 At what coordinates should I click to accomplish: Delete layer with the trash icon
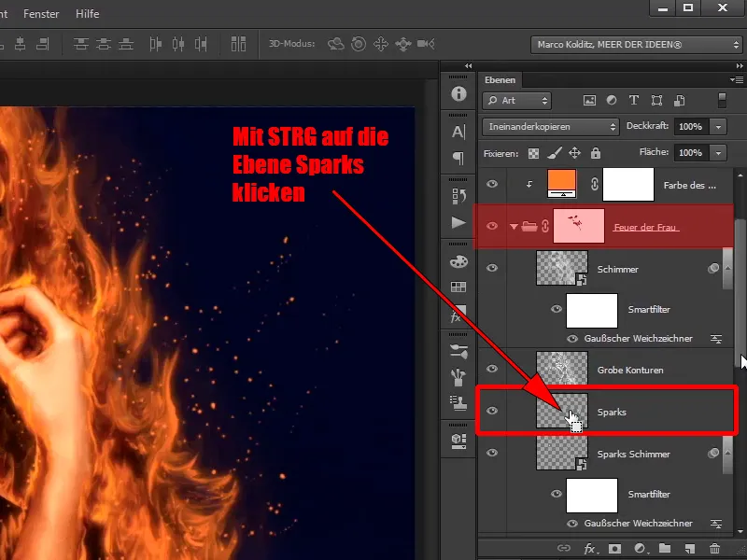[714, 549]
